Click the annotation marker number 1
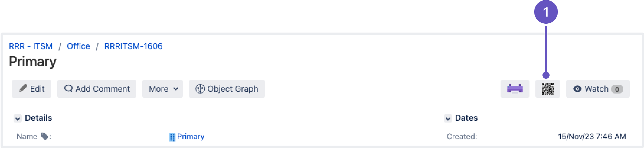644x148 pixels. point(546,12)
